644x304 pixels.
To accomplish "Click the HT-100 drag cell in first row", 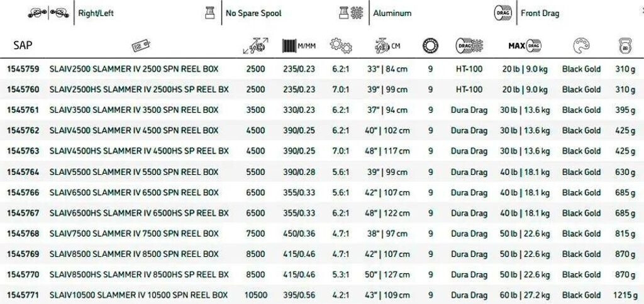I will click(x=469, y=69).
